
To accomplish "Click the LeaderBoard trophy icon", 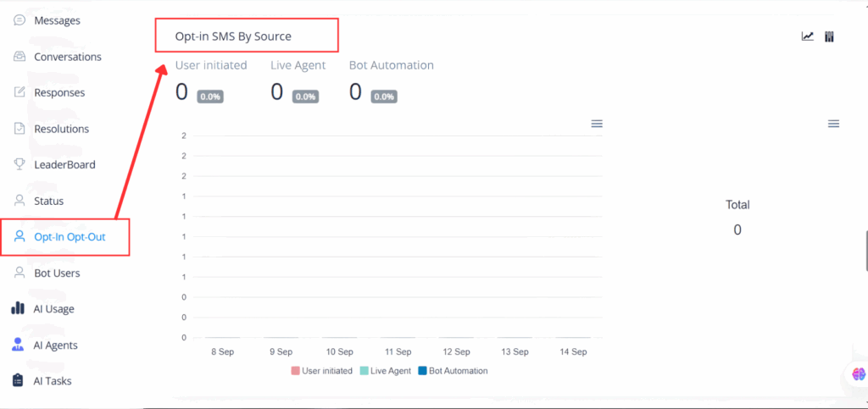I will click(19, 164).
